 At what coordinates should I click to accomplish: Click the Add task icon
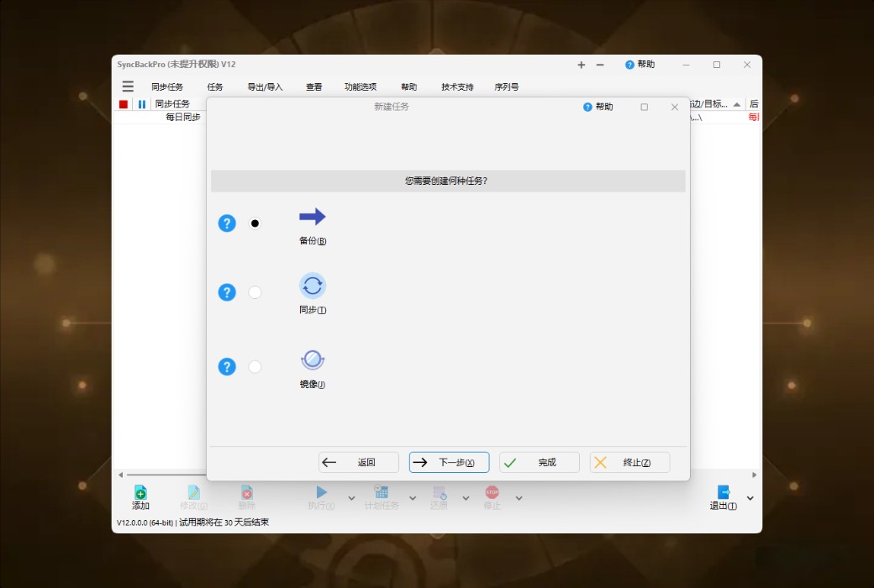tap(140, 495)
